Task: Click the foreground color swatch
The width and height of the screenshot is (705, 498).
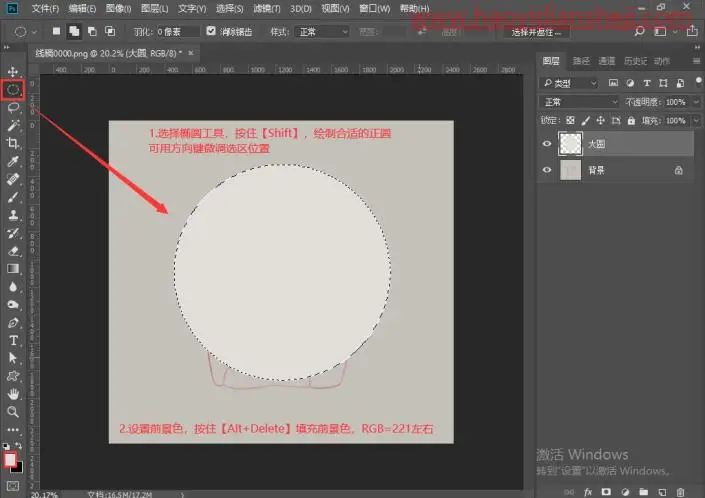Action: pyautogui.click(x=9, y=459)
